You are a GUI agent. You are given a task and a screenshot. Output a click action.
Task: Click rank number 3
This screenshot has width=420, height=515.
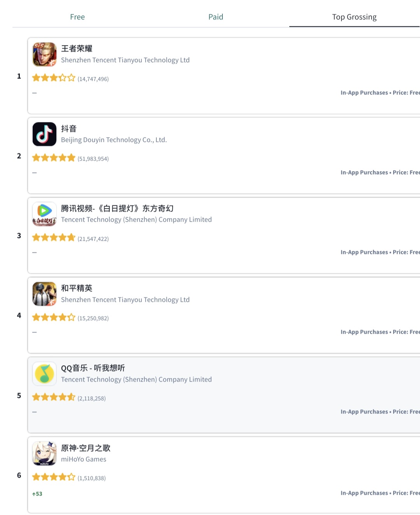[19, 236]
